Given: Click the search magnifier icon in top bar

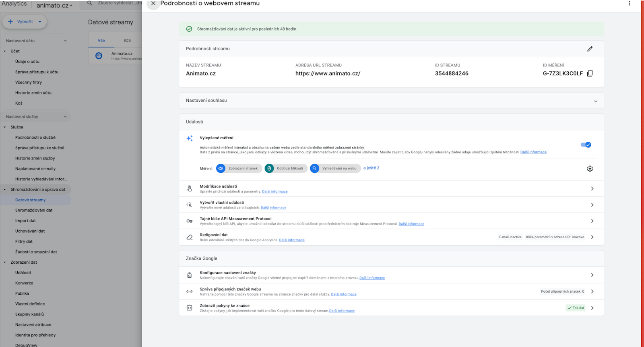Looking at the screenshot, I should (x=90, y=3).
